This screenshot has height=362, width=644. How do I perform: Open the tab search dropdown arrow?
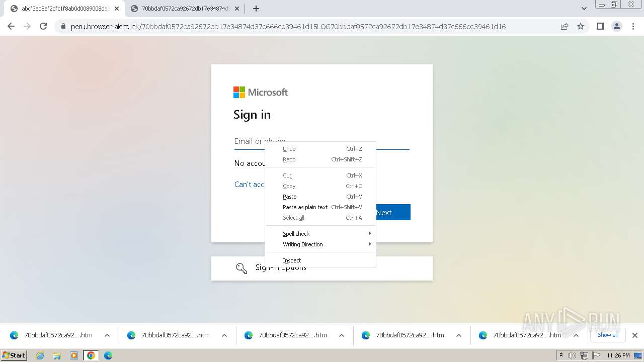[584, 9]
